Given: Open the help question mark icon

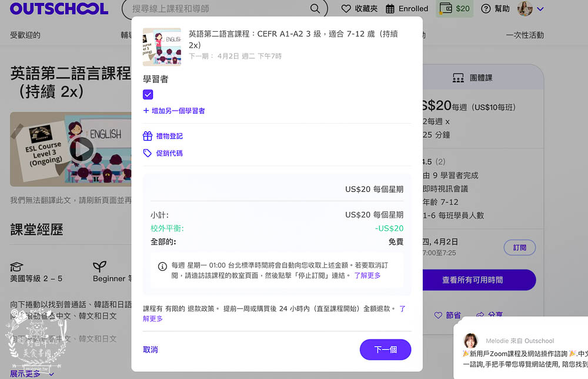Looking at the screenshot, I should click(486, 9).
